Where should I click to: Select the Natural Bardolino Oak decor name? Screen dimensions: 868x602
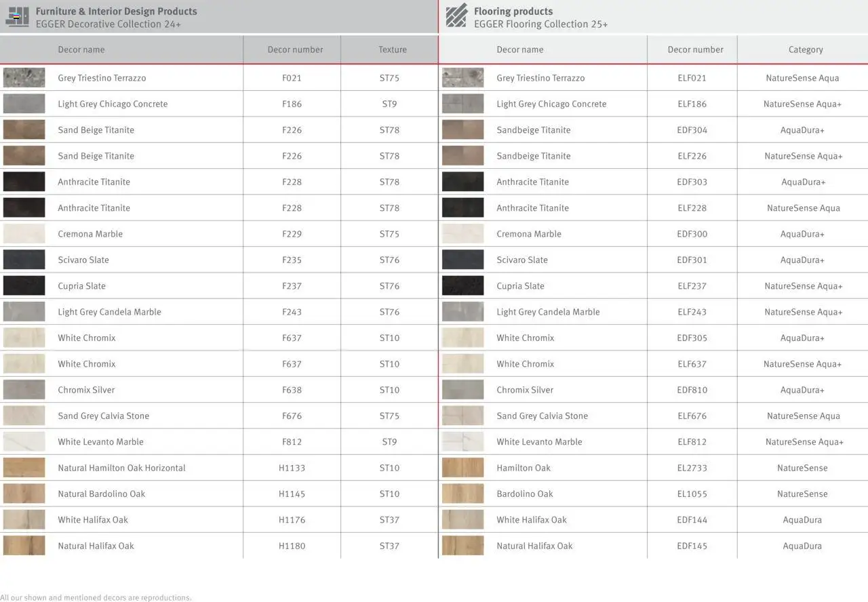pos(102,494)
